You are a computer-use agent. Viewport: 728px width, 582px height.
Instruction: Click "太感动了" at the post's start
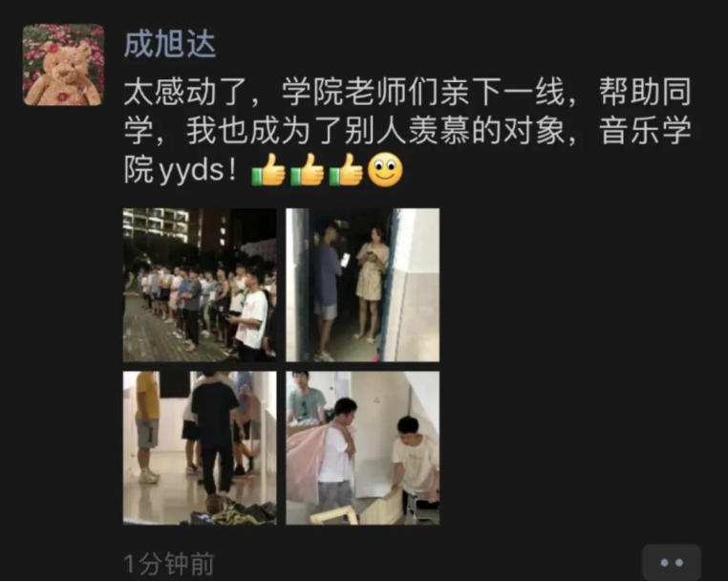point(170,92)
